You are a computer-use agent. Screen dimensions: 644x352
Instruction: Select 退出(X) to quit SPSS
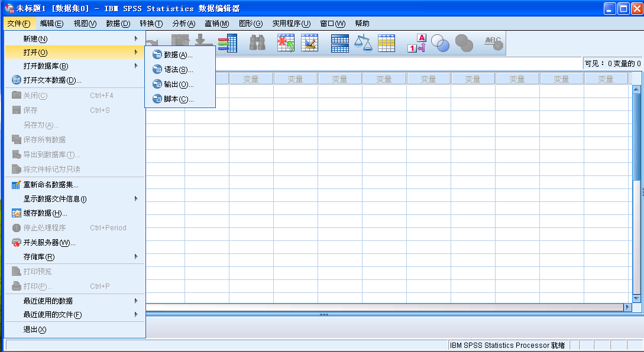[75, 329]
